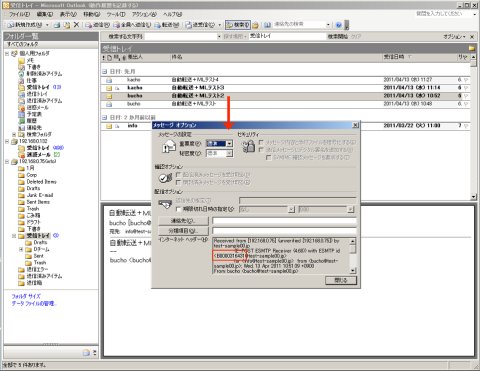Open the ツール menu
Image resolution: width=480 pixels, height=371 pixels.
coord(116,14)
